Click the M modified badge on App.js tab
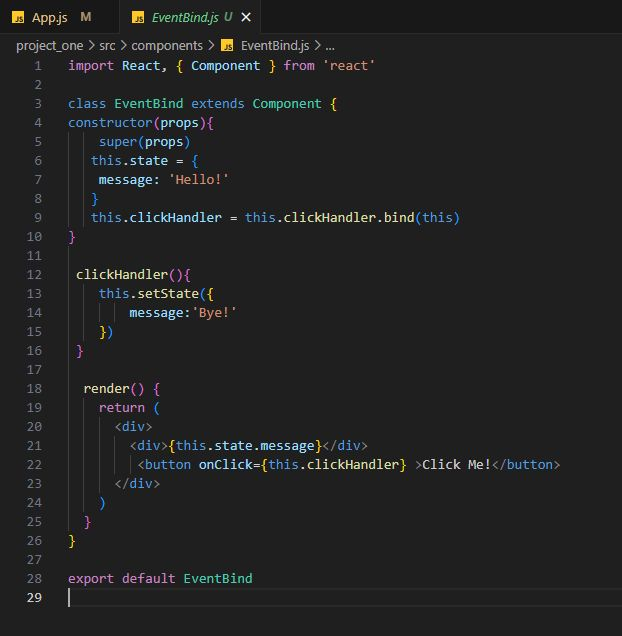This screenshot has height=636, width=622. coord(86,17)
